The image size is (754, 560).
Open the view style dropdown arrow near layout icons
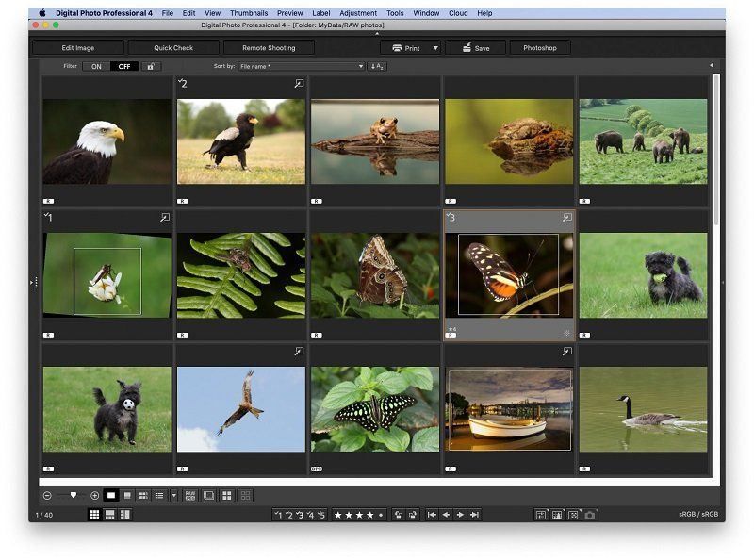point(173,494)
